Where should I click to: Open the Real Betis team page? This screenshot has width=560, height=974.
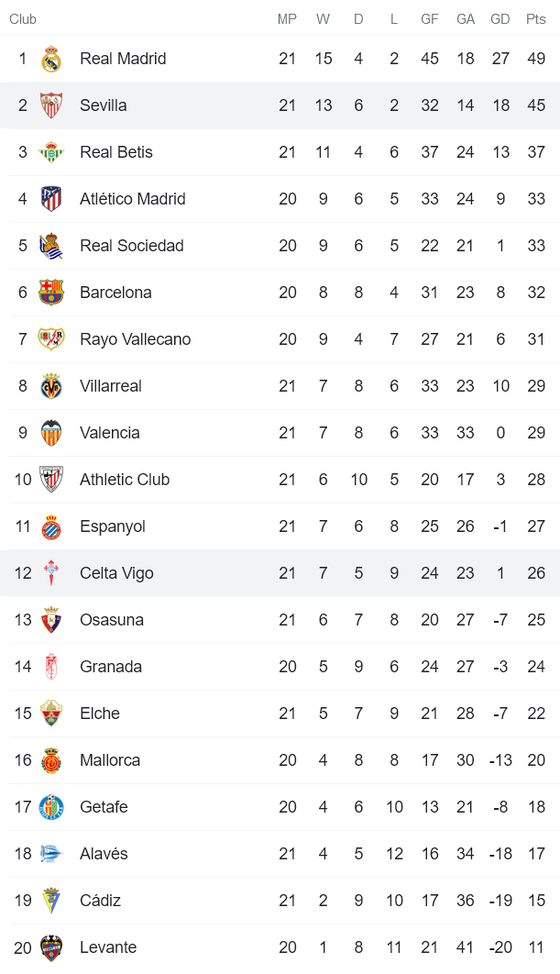(x=118, y=151)
